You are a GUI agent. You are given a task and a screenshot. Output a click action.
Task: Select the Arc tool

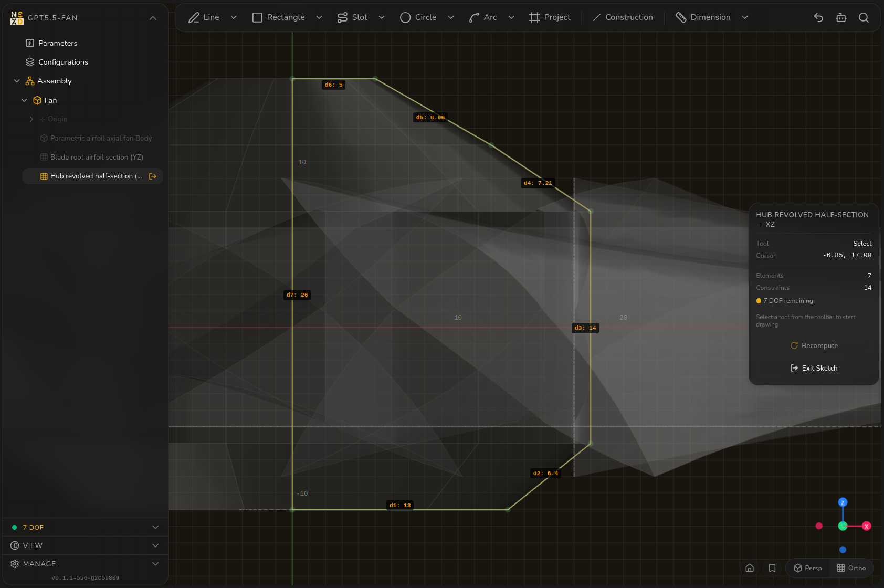(483, 17)
